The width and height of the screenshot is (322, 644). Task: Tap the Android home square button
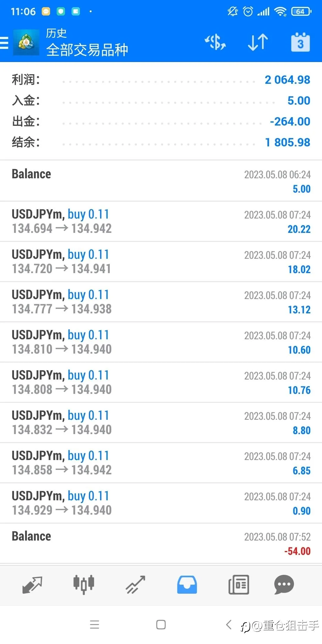(x=161, y=624)
